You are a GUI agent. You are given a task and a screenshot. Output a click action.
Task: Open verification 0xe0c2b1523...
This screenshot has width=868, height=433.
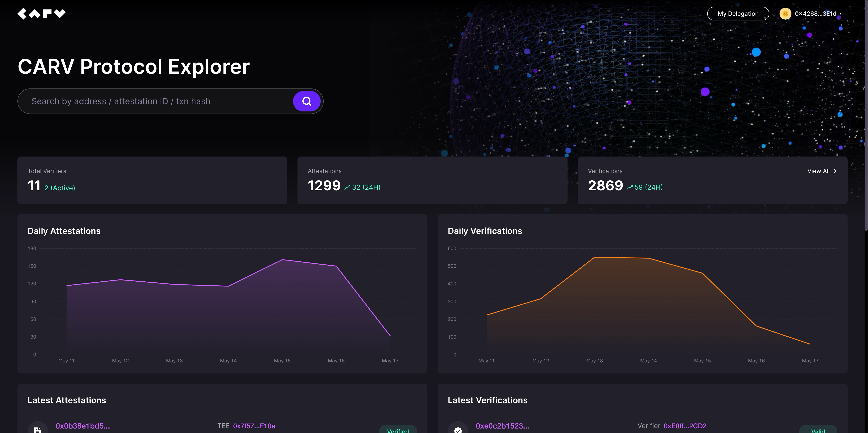(x=502, y=426)
